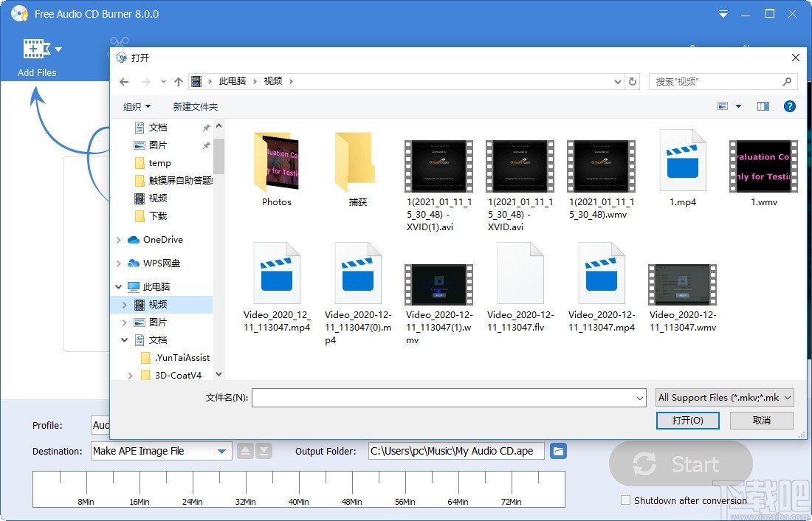The image size is (812, 521).
Task: Select the 1.mp4 file thumbnail
Action: [x=682, y=159]
